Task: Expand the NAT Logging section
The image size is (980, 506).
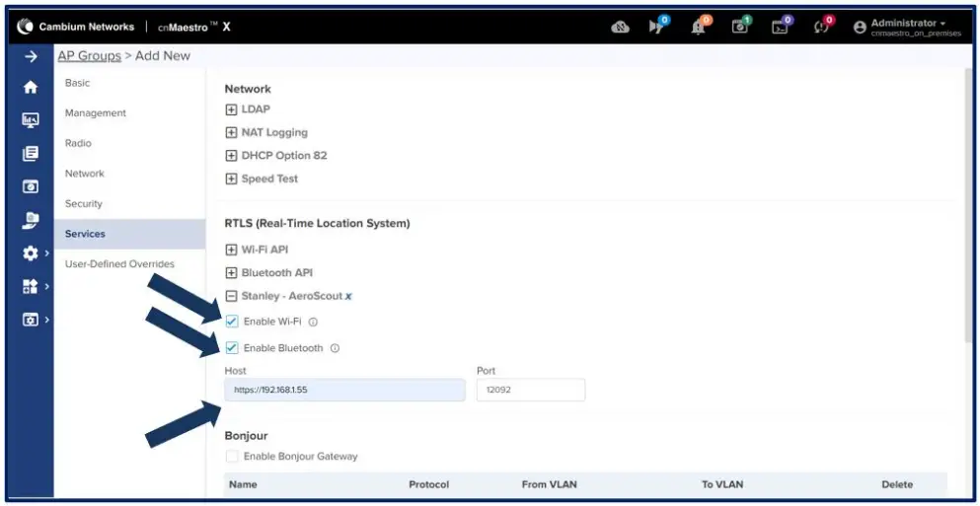Action: 231,132
